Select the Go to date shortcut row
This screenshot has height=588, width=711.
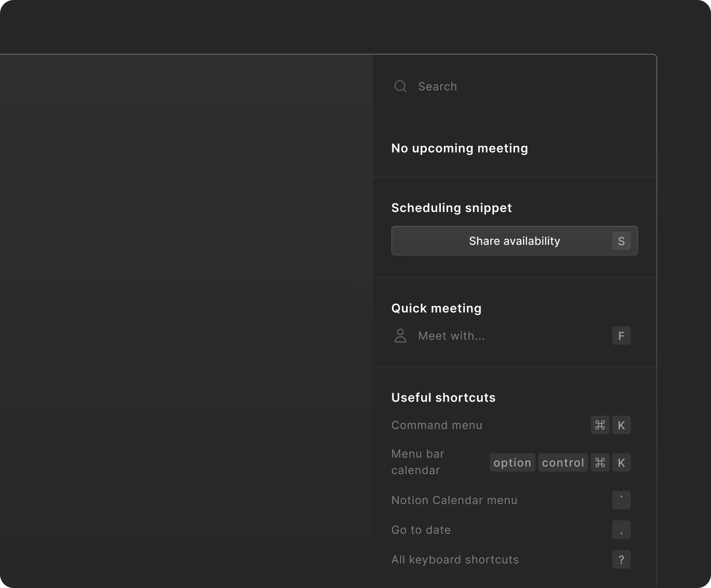(x=421, y=530)
